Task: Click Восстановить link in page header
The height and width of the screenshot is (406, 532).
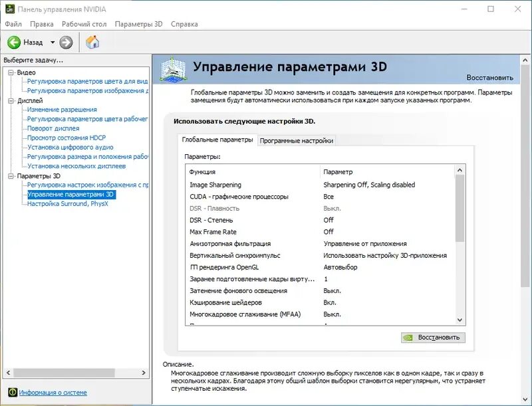Action: coord(489,78)
